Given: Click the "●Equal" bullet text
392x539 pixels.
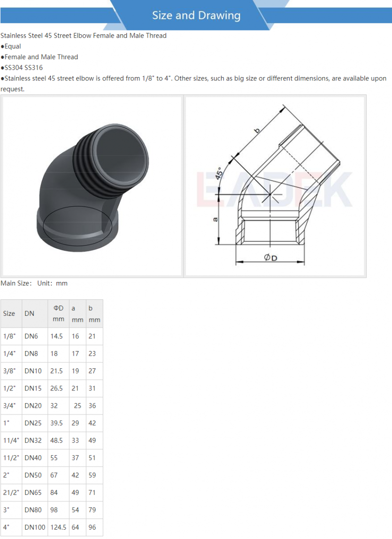Looking at the screenshot, I should click(11, 46).
